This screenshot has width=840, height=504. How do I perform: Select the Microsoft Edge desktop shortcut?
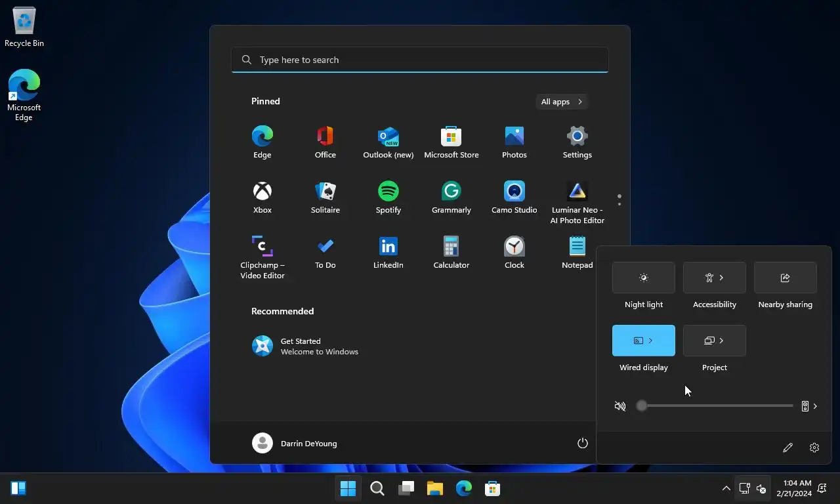pos(24,95)
